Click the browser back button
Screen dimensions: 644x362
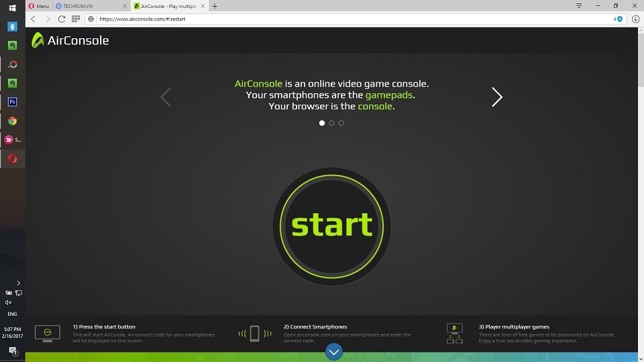[34, 19]
